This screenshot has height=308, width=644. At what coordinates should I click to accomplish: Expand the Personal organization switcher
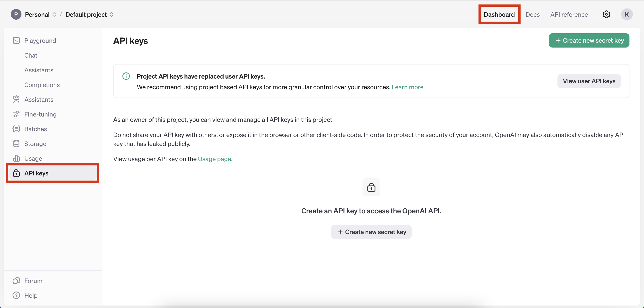[x=40, y=15]
